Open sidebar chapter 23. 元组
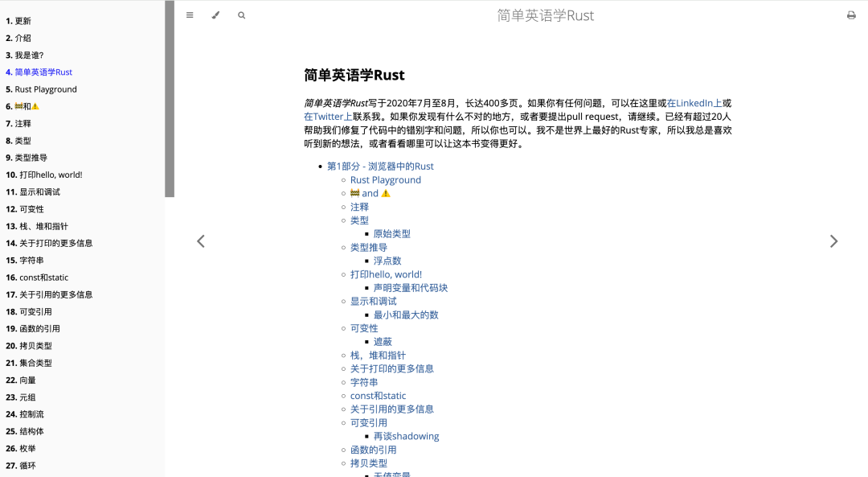The width and height of the screenshot is (868, 477). pyautogui.click(x=20, y=397)
